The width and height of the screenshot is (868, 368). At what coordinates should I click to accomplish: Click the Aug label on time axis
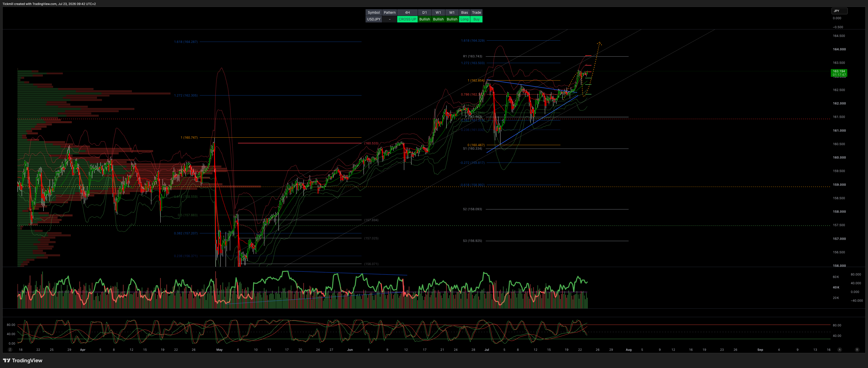tap(628, 350)
